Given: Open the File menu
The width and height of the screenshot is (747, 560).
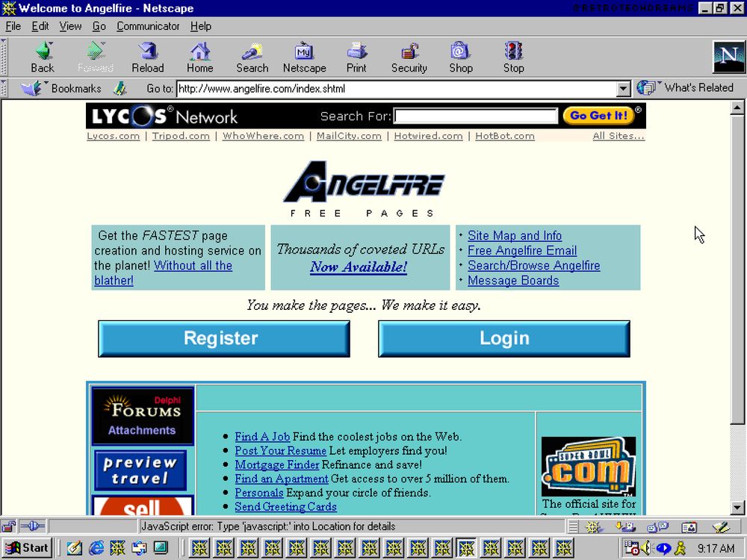Looking at the screenshot, I should [13, 26].
